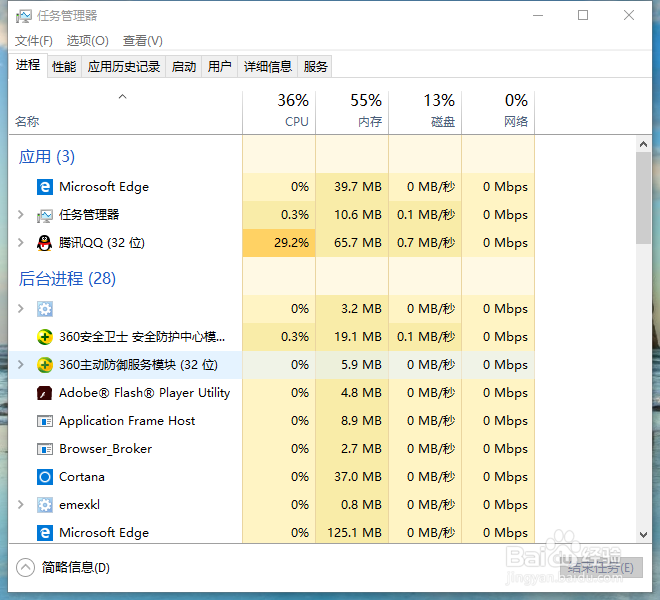Viewport: 660px width, 600px height.
Task: Click the 125.1 MB memory cell
Action: 352,533
